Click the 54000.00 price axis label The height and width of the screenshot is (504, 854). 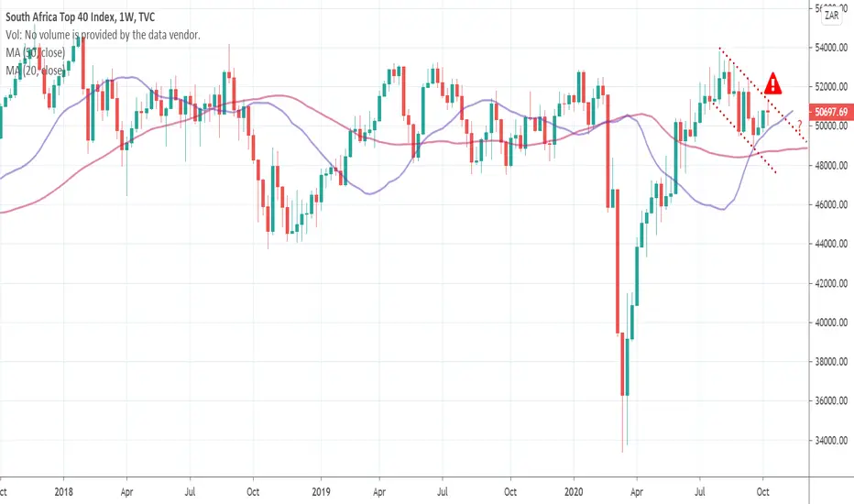point(831,48)
